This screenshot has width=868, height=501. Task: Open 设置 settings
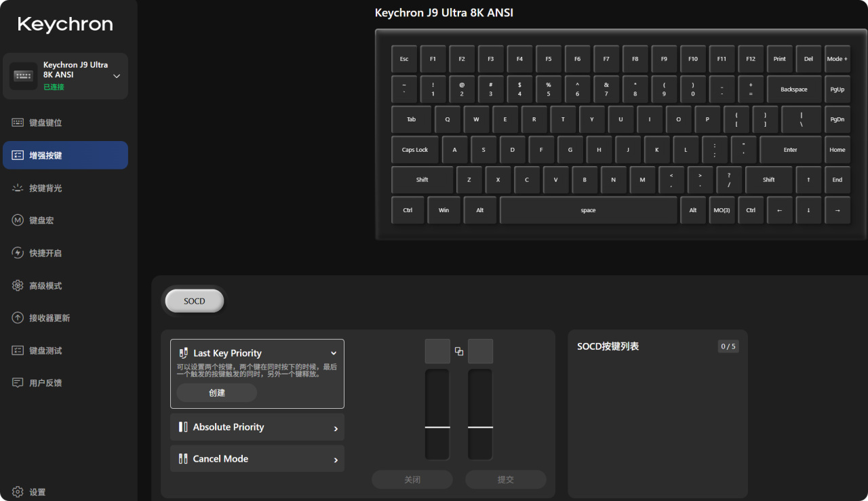30,492
